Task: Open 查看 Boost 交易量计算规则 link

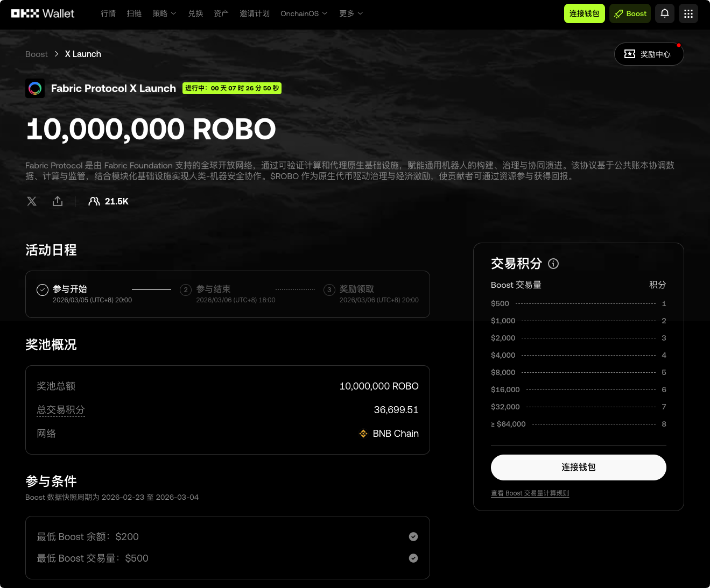Action: (530, 493)
